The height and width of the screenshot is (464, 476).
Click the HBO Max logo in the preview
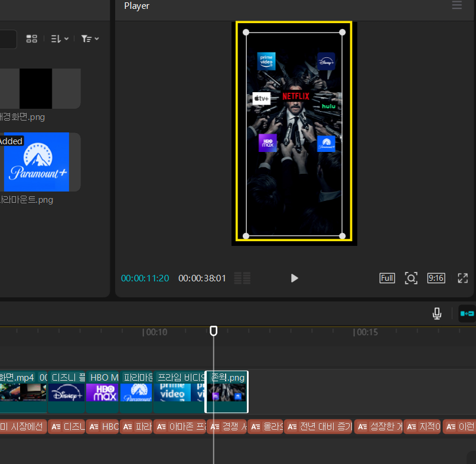(x=268, y=143)
